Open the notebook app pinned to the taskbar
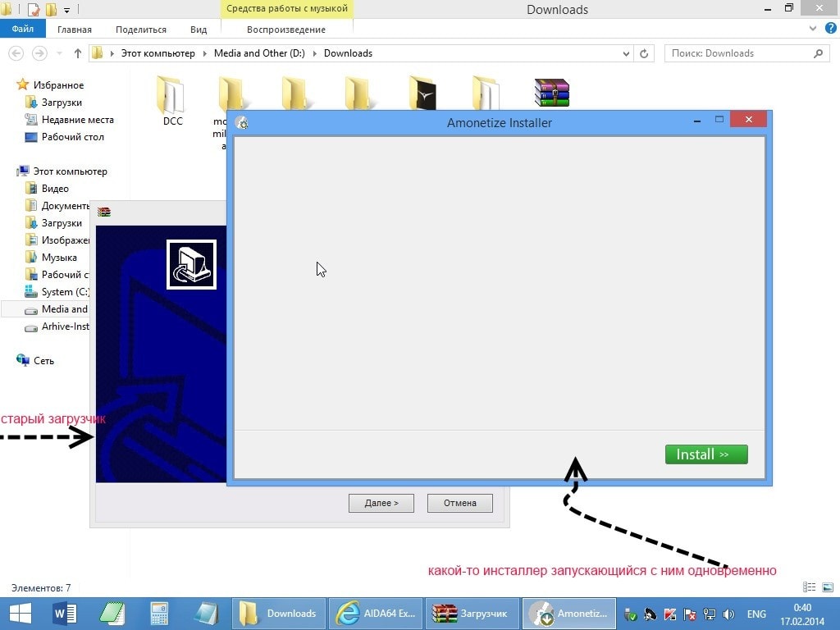The height and width of the screenshot is (630, 840). click(206, 614)
